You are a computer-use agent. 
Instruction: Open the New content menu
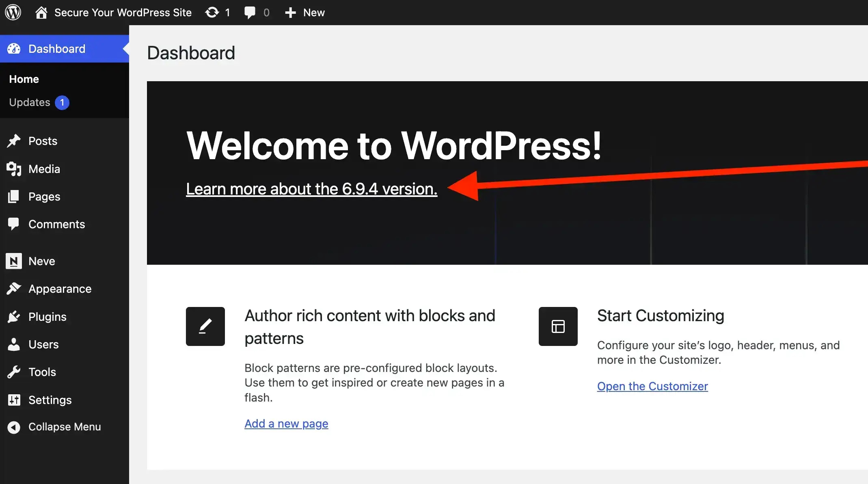(314, 13)
